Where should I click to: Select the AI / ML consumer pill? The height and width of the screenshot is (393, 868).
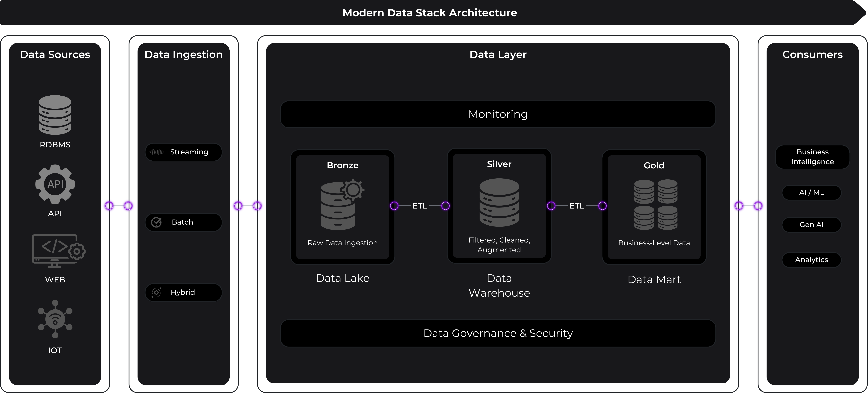click(x=811, y=193)
